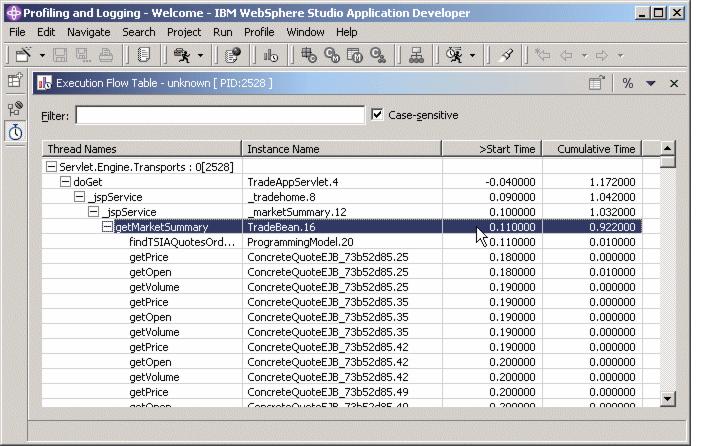
Task: Open the Edit menu
Action: point(46,32)
